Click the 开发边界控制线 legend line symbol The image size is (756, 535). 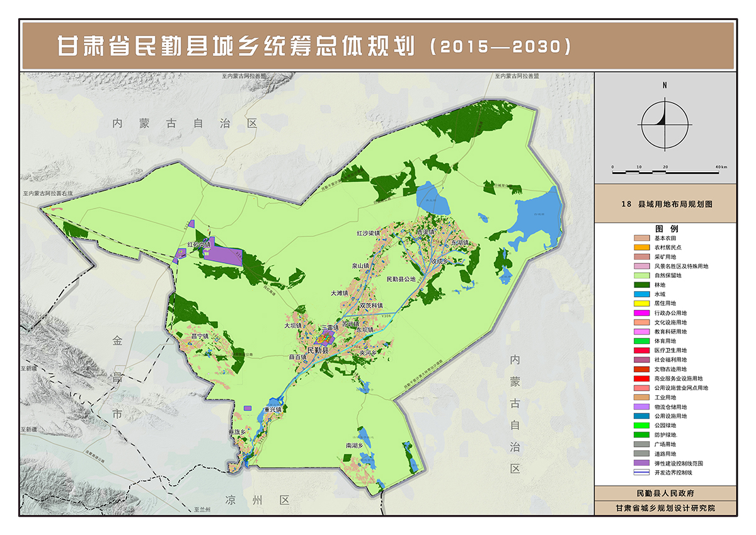(642, 472)
